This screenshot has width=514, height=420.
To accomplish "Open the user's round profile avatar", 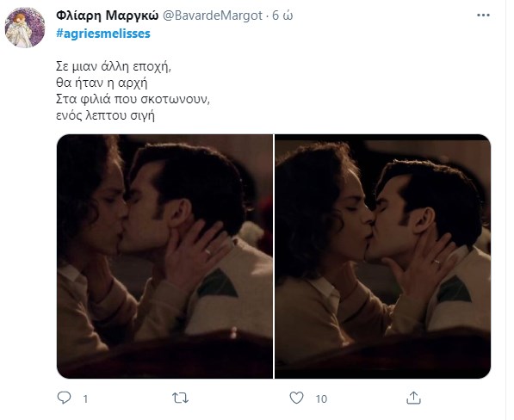I will 25,28.
